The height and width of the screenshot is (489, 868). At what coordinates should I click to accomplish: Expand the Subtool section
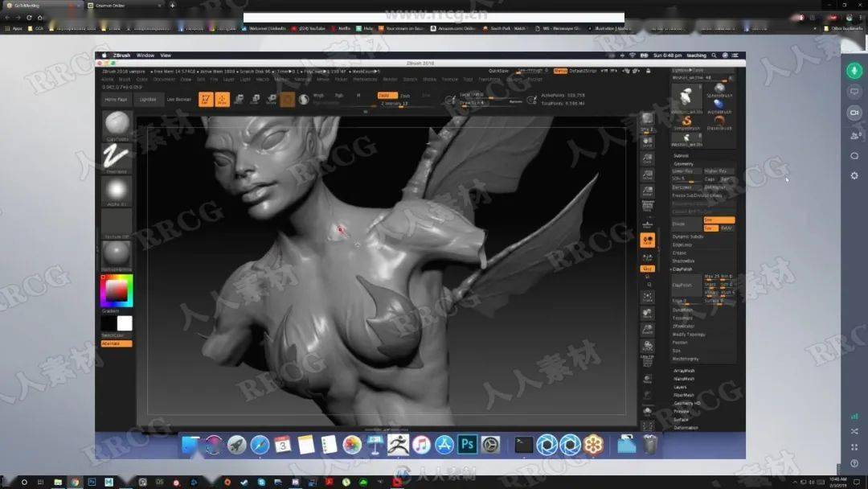tap(682, 156)
